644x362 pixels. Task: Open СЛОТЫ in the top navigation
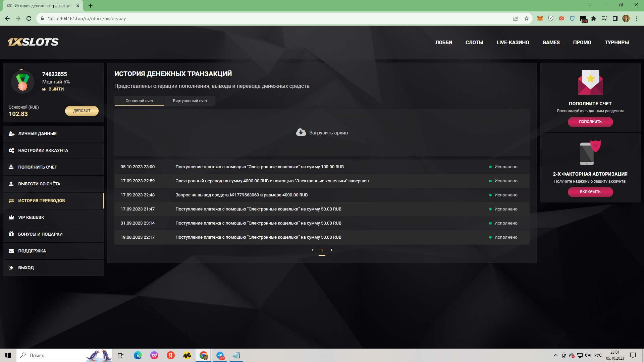pyautogui.click(x=474, y=43)
